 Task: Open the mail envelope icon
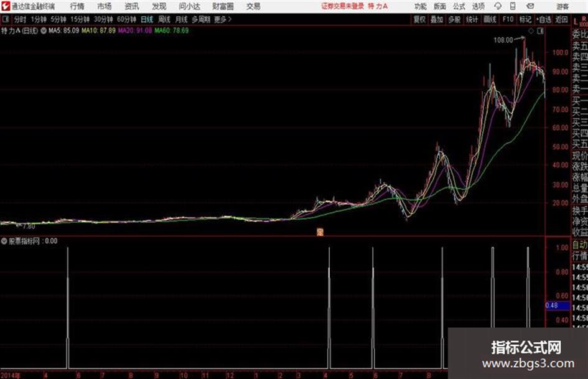[x=530, y=6]
